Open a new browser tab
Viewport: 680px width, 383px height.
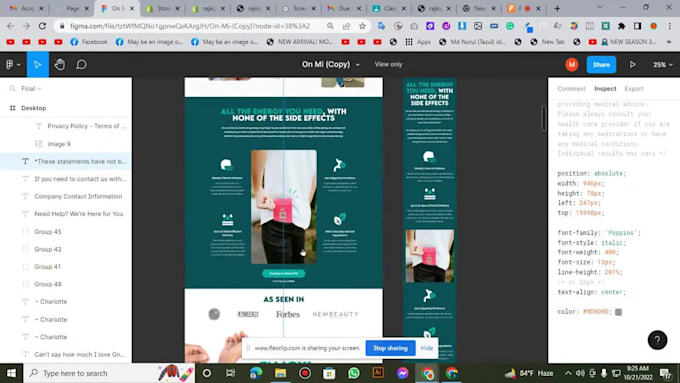[557, 8]
